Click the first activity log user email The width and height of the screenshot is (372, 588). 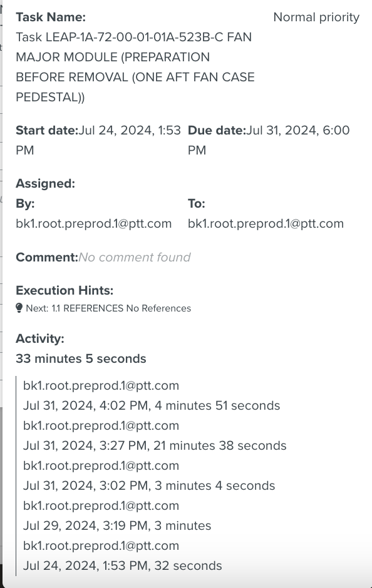101,385
